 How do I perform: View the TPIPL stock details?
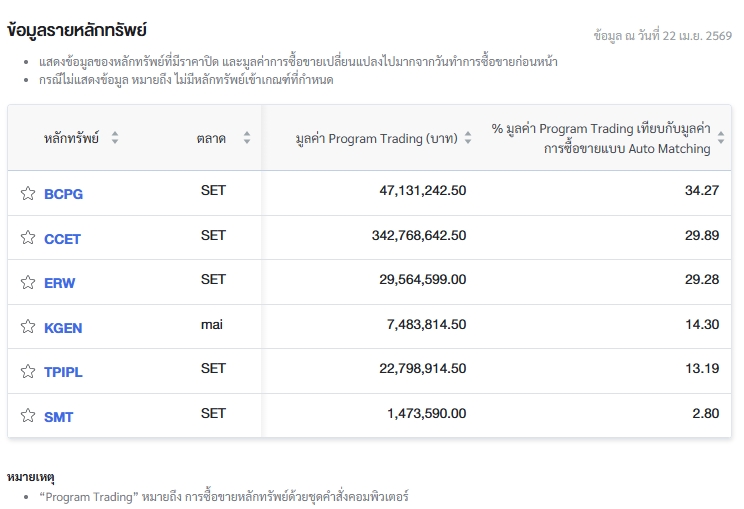click(63, 372)
